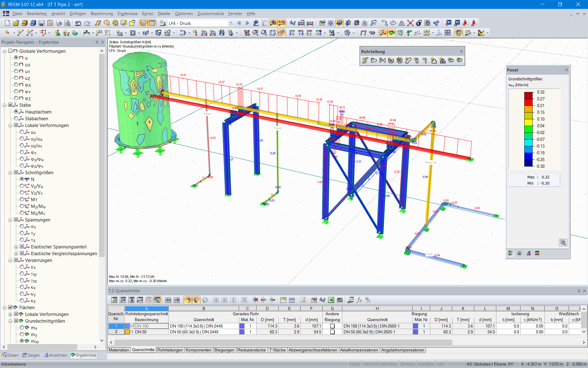Click the Save icon in toolbar
Screen dimensions: 588x368
click(x=42, y=23)
